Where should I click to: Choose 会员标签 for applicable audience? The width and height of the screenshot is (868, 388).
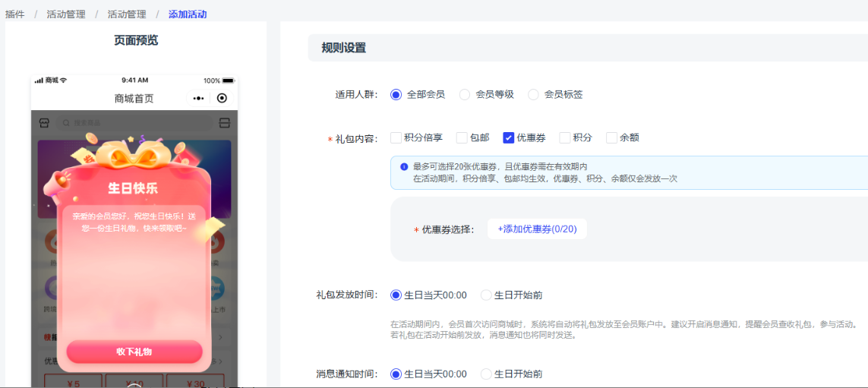coord(533,95)
